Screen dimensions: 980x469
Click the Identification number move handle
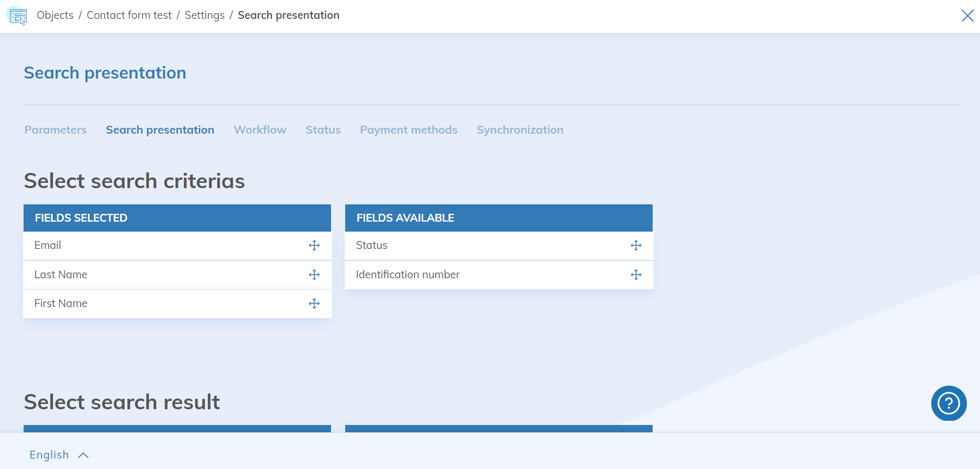click(x=636, y=275)
